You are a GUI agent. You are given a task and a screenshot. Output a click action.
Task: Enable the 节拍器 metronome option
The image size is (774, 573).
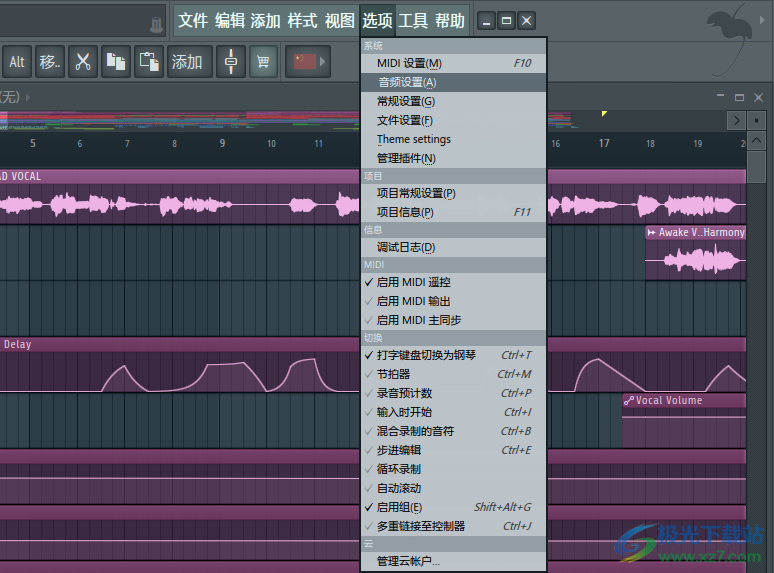point(393,374)
